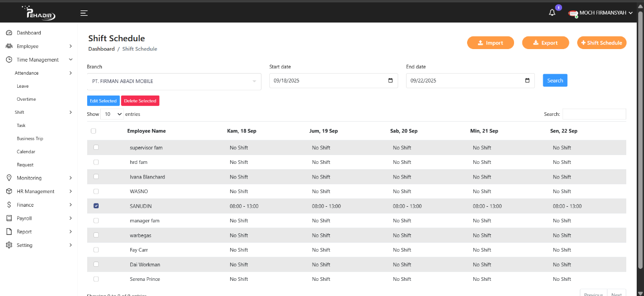Collapse the Time Management chevron
This screenshot has width=644, height=296.
point(70,60)
